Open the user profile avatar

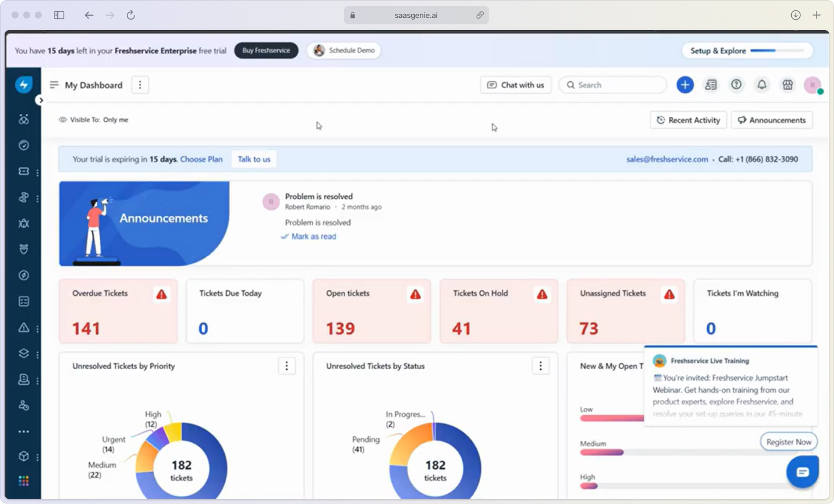coord(813,85)
